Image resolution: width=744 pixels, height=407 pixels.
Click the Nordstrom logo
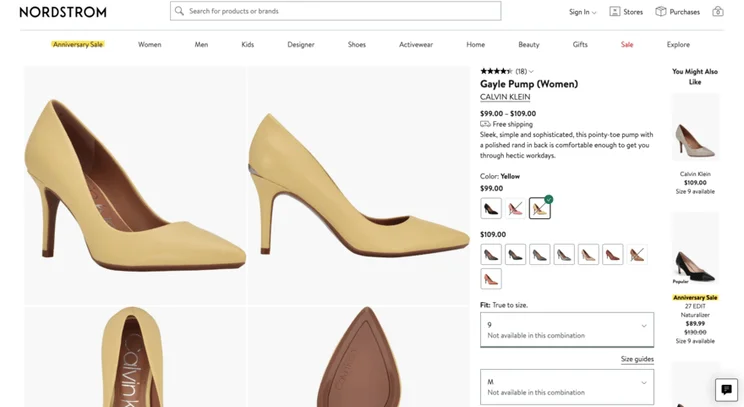pyautogui.click(x=63, y=12)
